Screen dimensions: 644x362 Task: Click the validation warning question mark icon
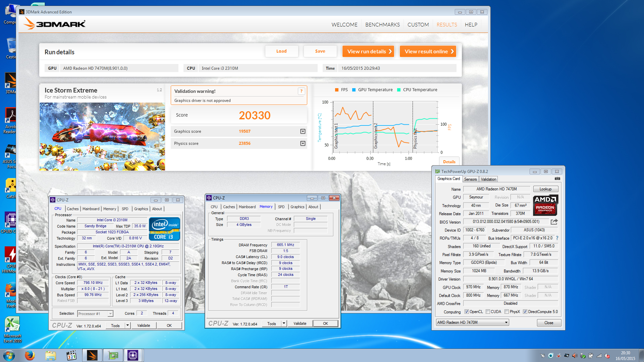301,91
